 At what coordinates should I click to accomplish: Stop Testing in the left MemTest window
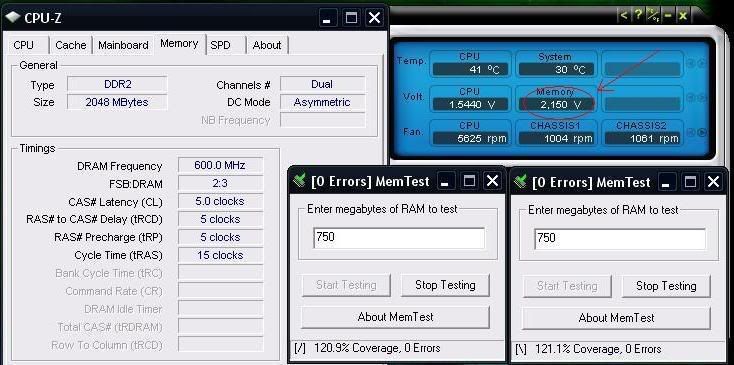(x=445, y=285)
